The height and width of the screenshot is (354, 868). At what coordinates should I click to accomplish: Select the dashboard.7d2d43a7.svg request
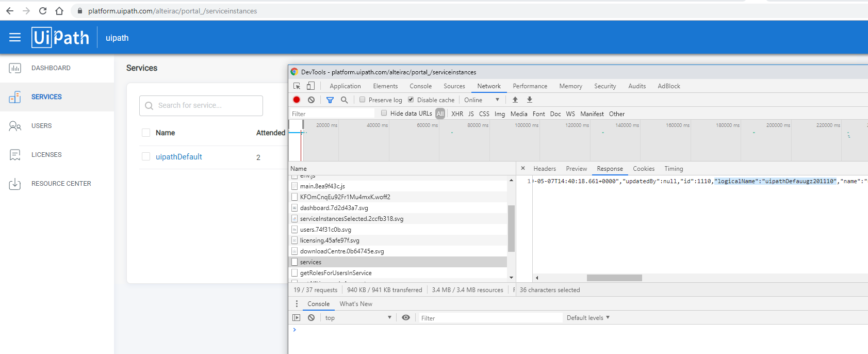[x=398, y=208]
